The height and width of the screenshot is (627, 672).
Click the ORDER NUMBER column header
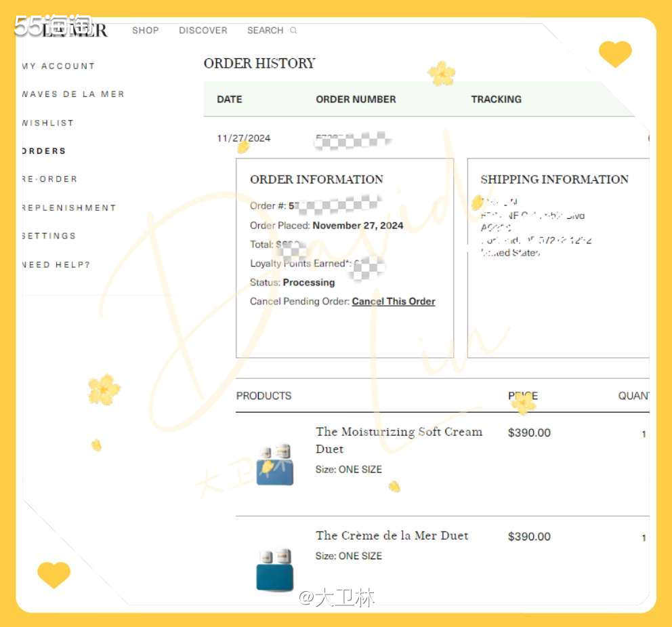tap(356, 99)
